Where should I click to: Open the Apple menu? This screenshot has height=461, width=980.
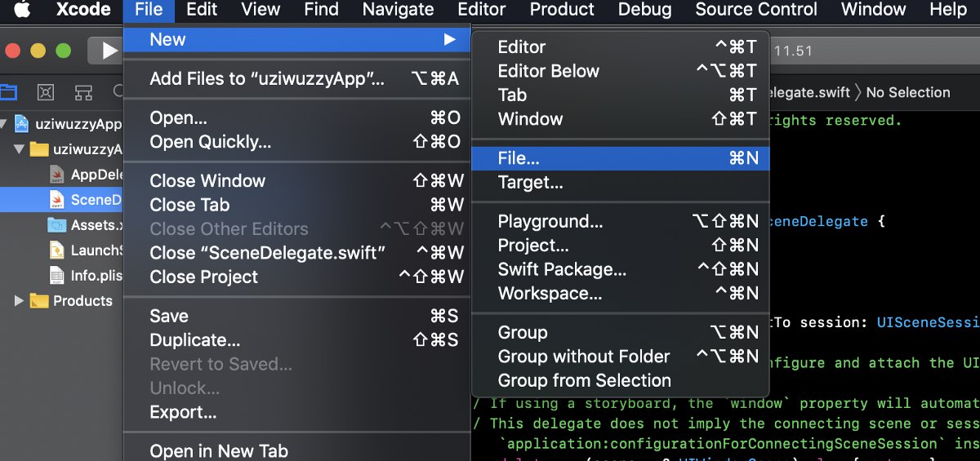pos(22,10)
